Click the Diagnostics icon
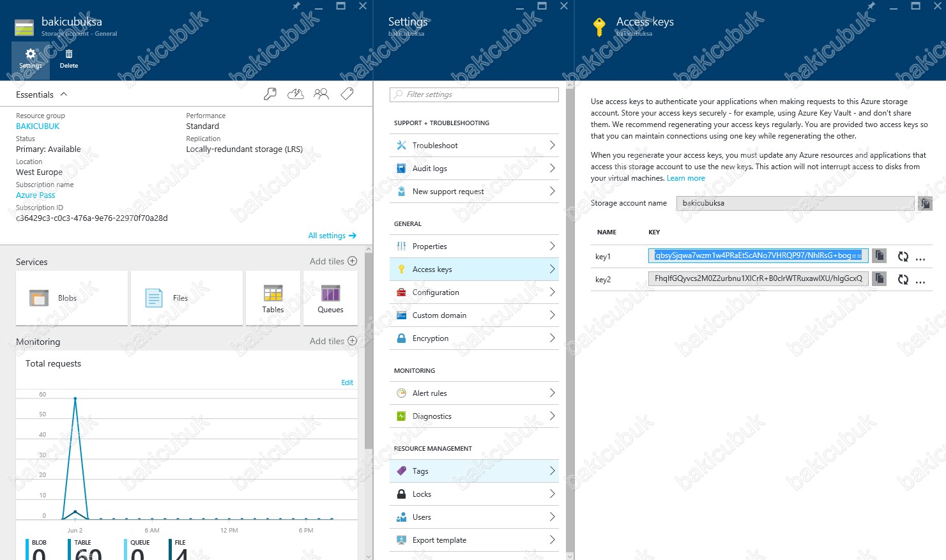 tap(402, 416)
